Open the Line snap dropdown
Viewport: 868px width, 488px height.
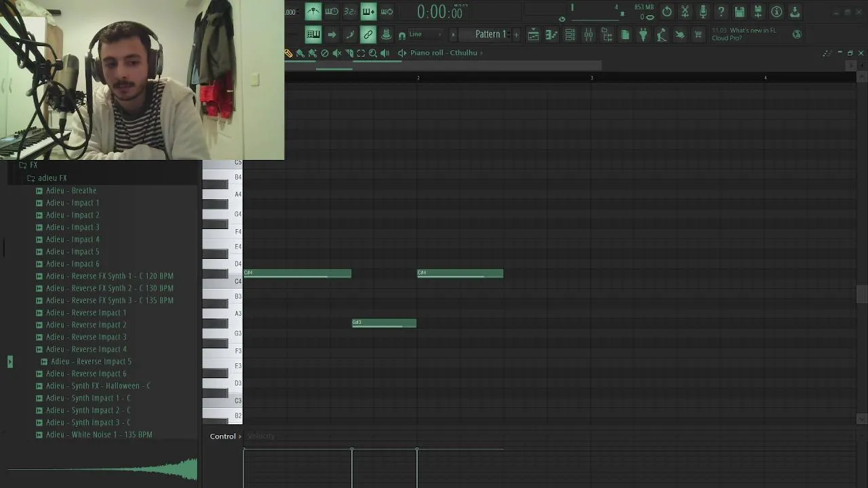426,35
